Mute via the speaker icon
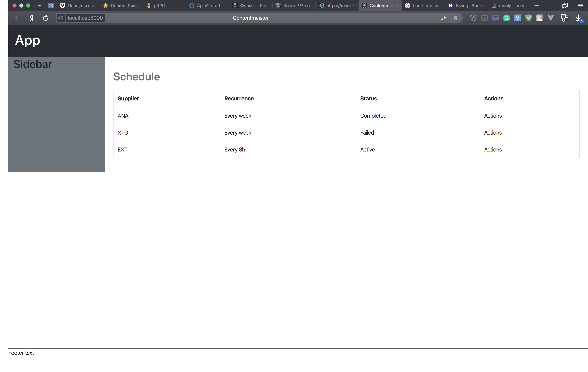 pyautogui.click(x=40, y=5)
